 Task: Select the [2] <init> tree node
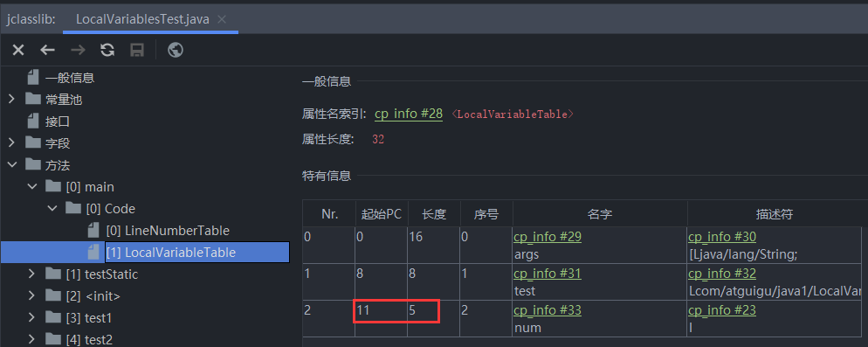[93, 296]
